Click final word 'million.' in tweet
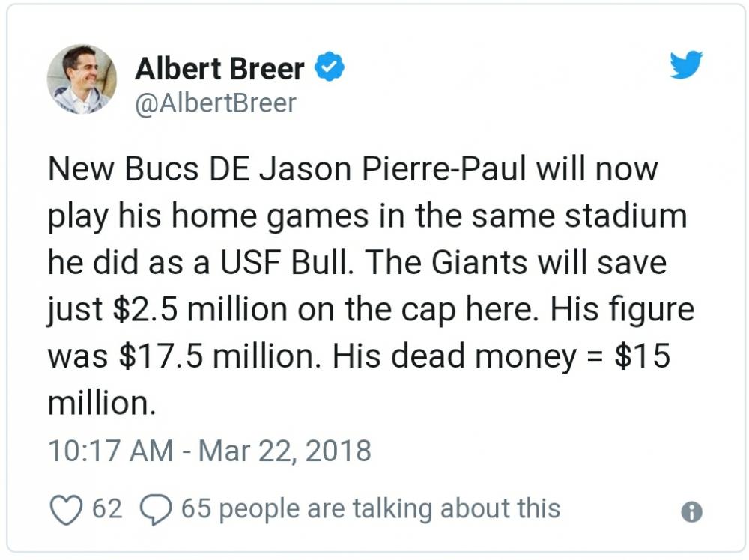Screen dimensions: 749x560 pyautogui.click(x=102, y=404)
